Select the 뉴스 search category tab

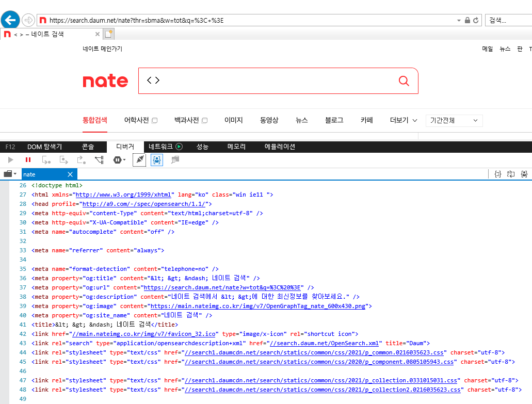click(302, 120)
